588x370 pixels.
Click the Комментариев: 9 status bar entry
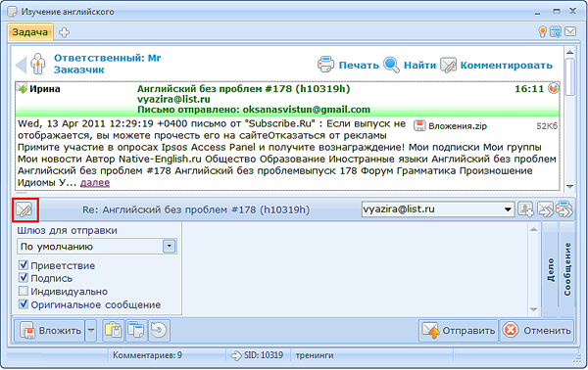tap(147, 355)
